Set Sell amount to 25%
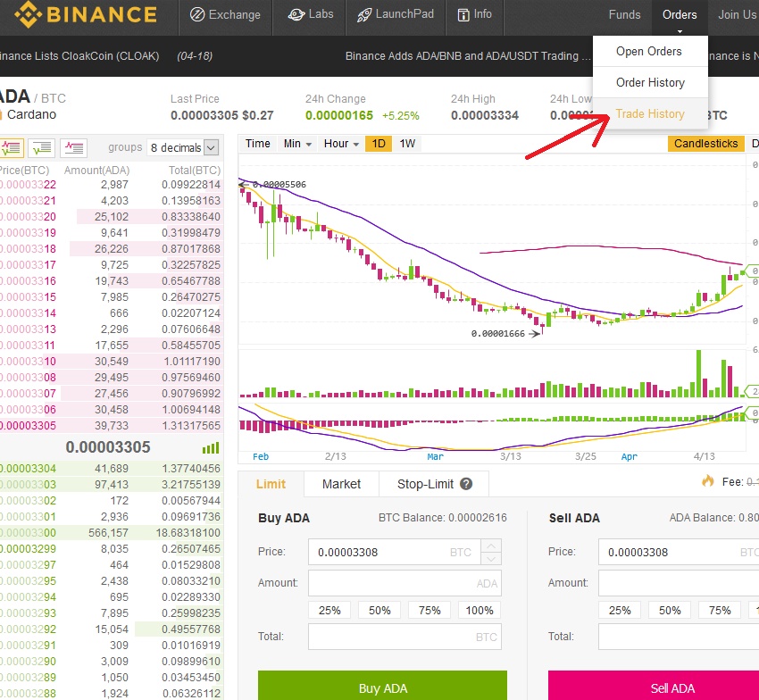Image resolution: width=759 pixels, height=700 pixels. [x=620, y=611]
